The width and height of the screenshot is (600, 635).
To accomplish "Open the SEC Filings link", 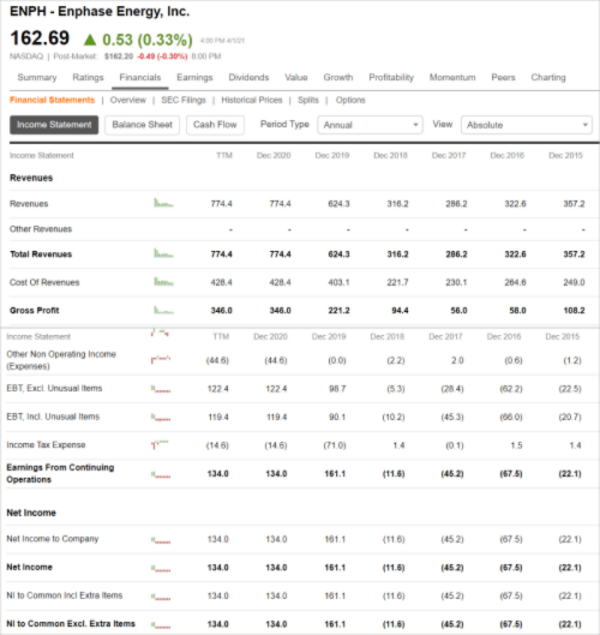I will point(183,100).
